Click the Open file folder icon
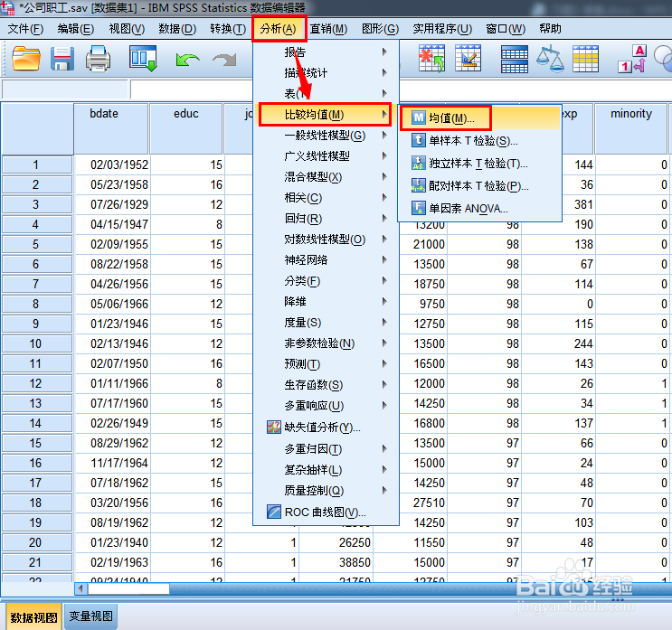 coord(26,59)
